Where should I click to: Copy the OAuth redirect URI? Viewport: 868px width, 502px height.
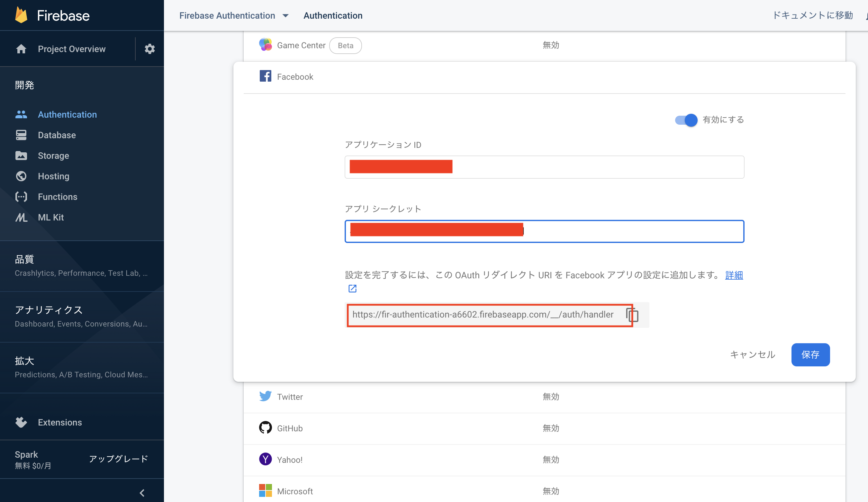(632, 315)
